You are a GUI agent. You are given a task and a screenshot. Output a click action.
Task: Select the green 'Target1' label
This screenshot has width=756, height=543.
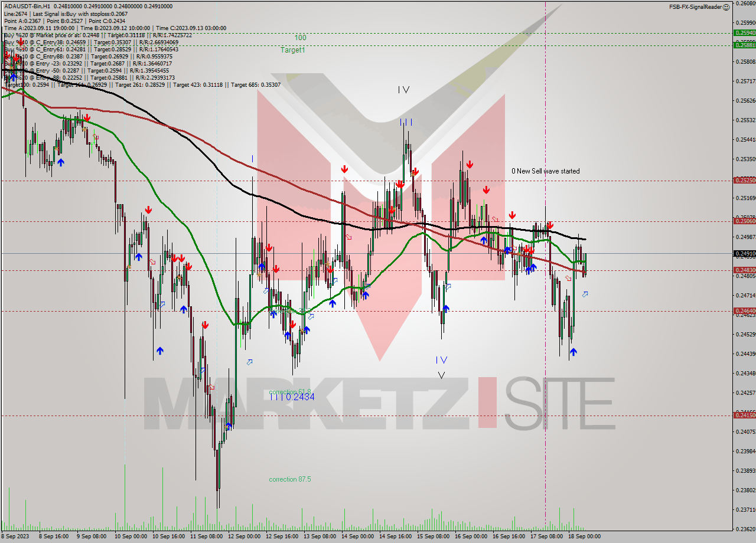pyautogui.click(x=293, y=50)
